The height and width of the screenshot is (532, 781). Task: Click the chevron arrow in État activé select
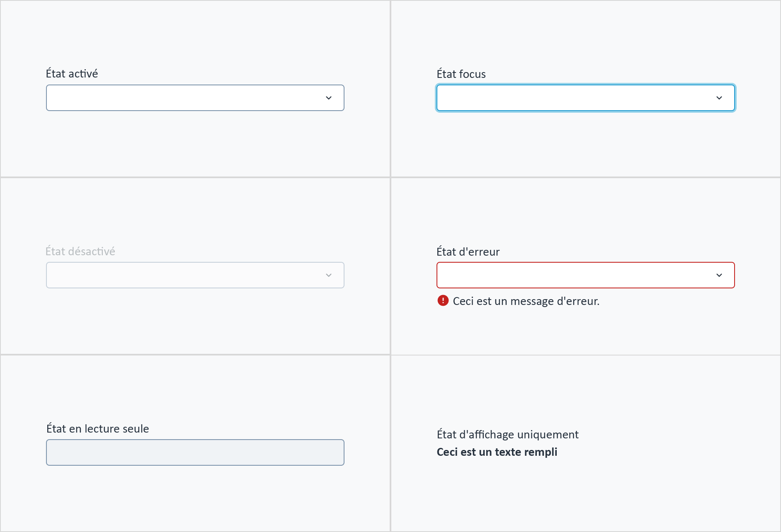point(329,98)
